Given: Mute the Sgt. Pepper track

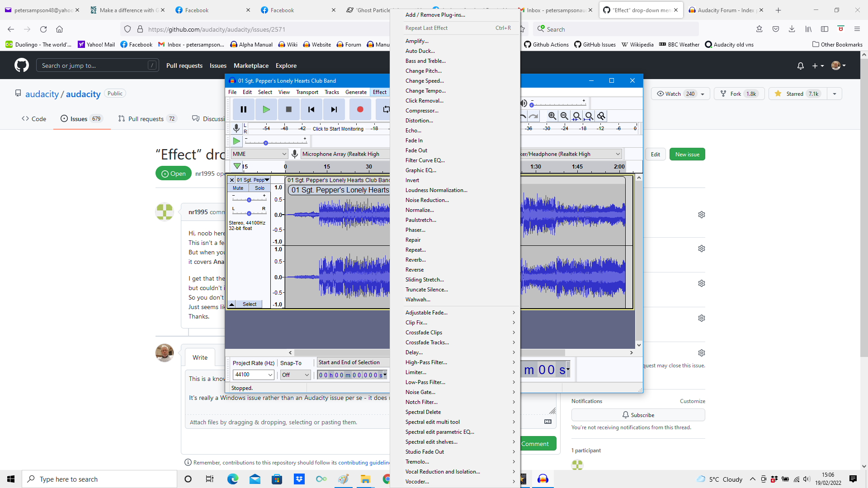Looking at the screenshot, I should [238, 188].
